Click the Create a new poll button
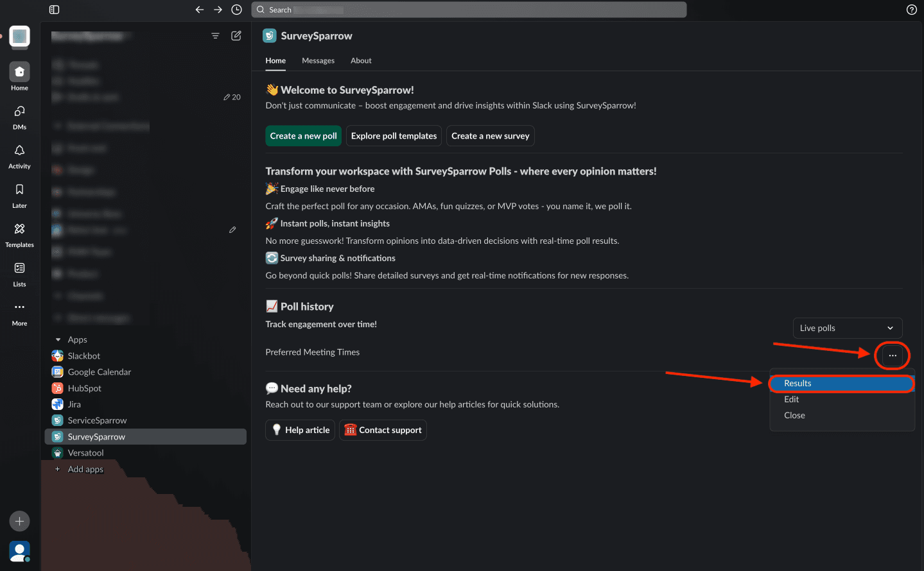 [303, 136]
